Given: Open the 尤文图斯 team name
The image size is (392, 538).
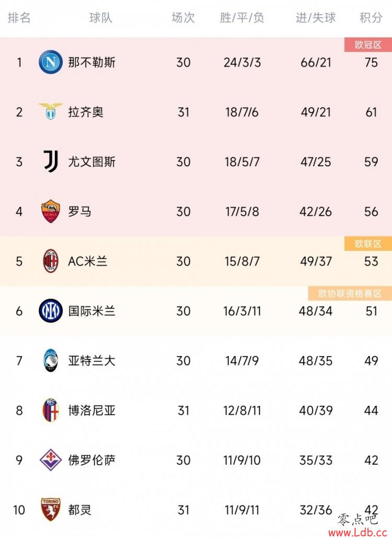Looking at the screenshot, I should point(91,162).
